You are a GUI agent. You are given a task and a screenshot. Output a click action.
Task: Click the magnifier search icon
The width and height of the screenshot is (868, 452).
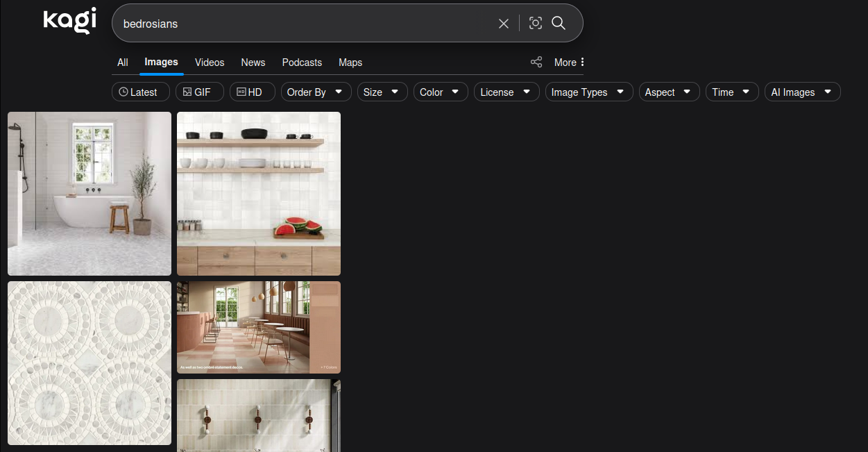[559, 24]
